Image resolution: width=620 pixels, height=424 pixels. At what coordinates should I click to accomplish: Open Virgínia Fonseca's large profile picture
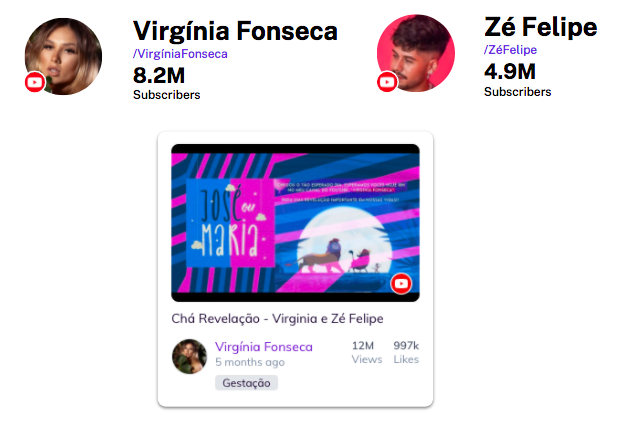click(x=63, y=56)
